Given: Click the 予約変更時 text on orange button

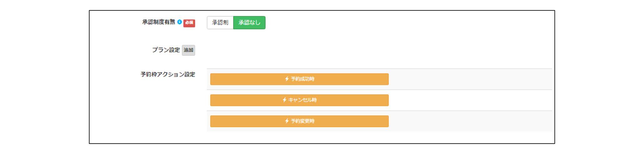Looking at the screenshot, I should tap(303, 121).
